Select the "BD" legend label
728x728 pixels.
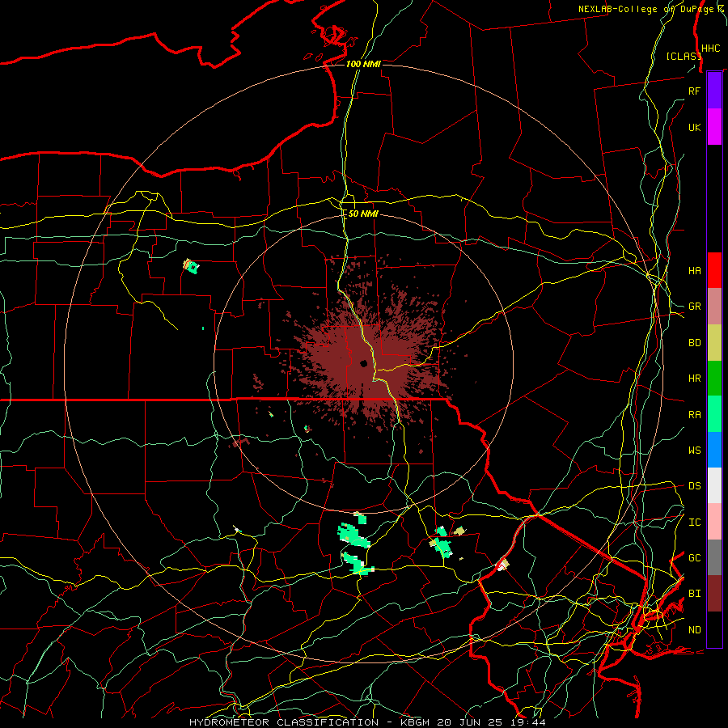(694, 343)
